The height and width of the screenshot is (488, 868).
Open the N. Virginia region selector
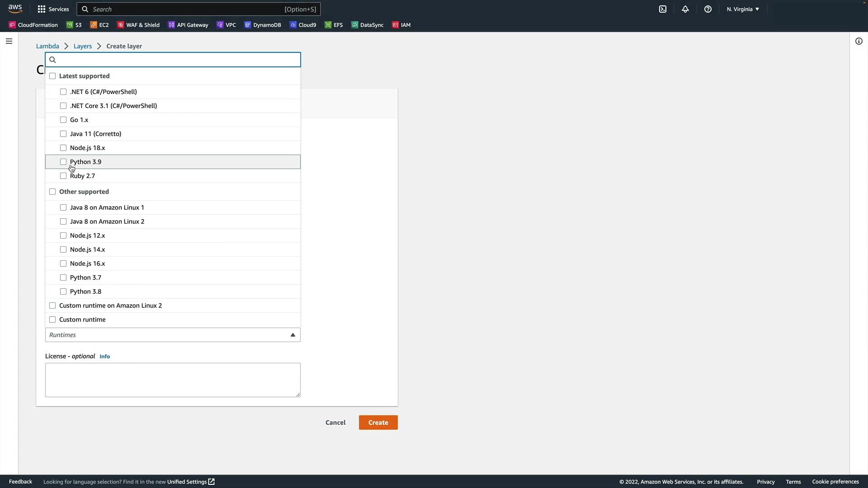[x=743, y=9]
